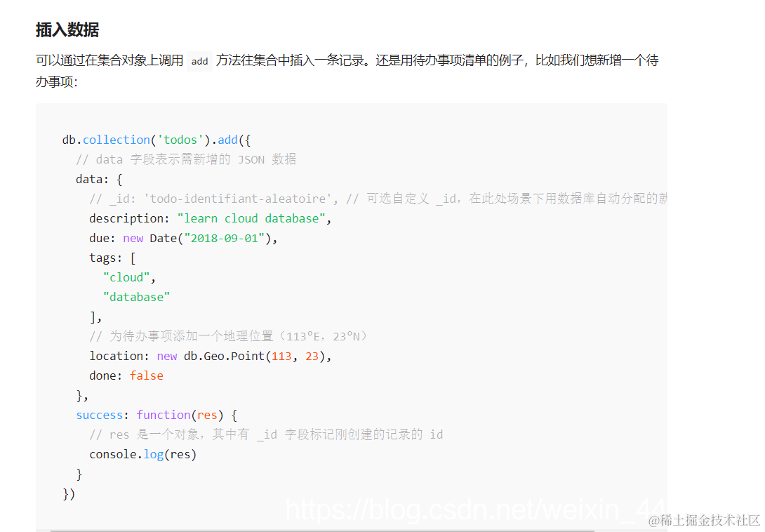765x532 pixels.
Task: Click the commented _id 'todo-identifiant-aleatoire' line
Action: pyautogui.click(x=378, y=199)
